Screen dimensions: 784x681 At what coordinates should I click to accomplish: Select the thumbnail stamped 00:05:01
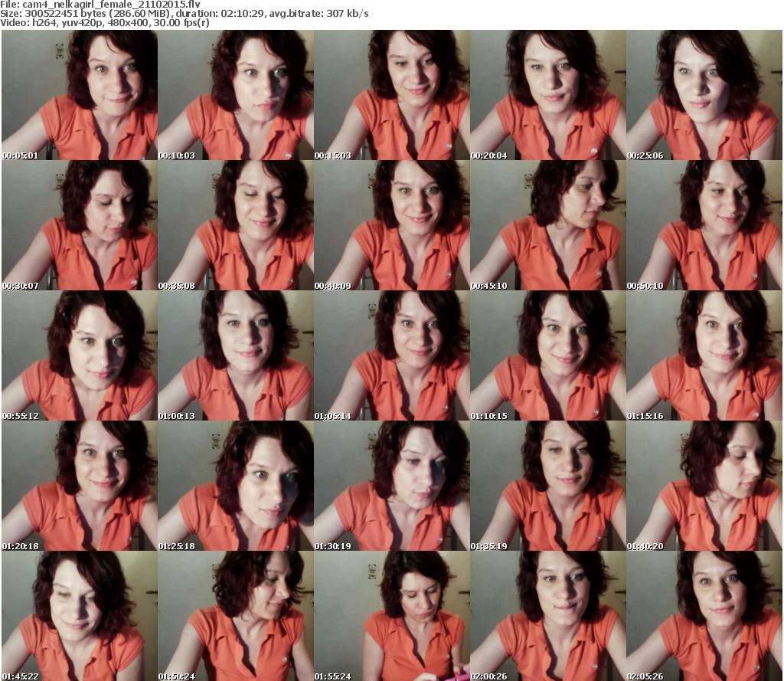click(x=80, y=95)
